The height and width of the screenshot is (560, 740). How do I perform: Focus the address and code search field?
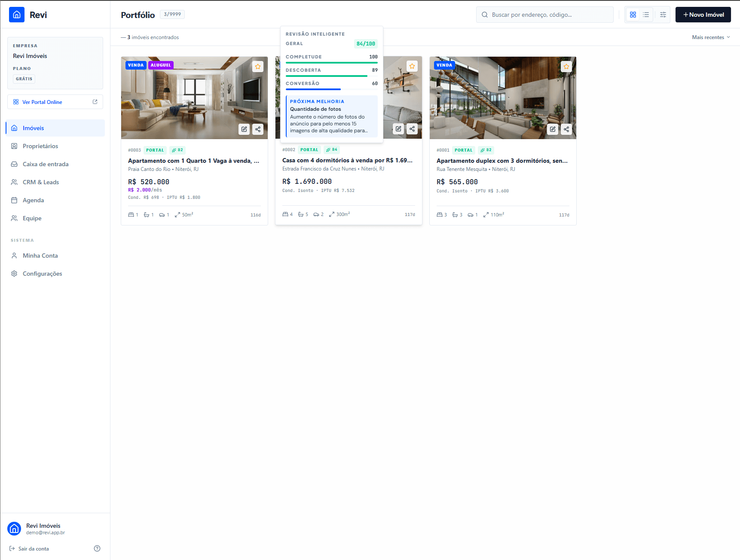pyautogui.click(x=545, y=15)
